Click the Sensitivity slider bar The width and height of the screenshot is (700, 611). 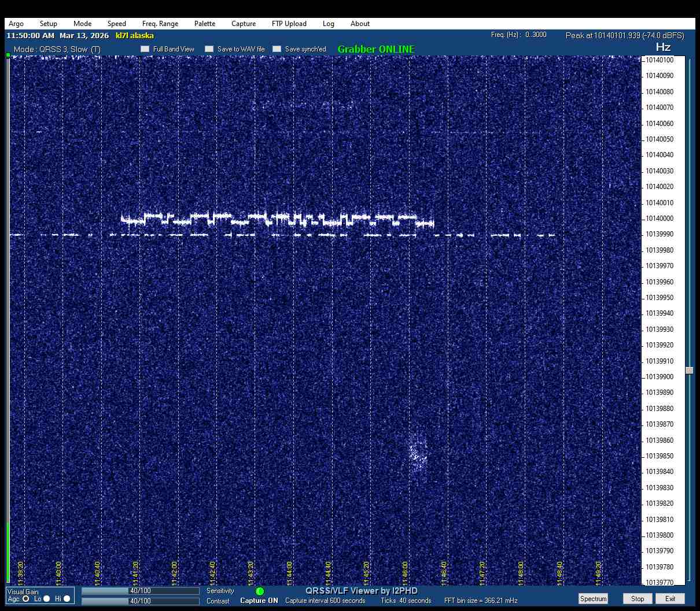141,591
